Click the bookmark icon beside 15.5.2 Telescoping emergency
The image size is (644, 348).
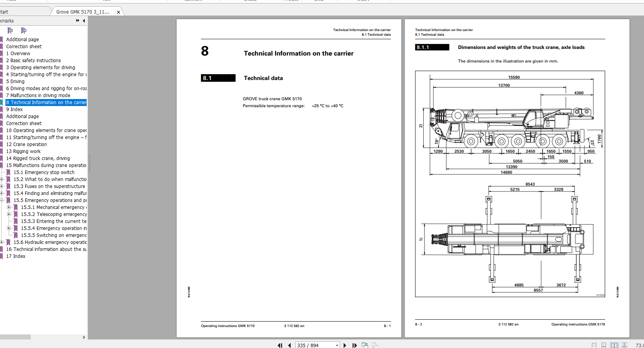pyautogui.click(x=16, y=214)
